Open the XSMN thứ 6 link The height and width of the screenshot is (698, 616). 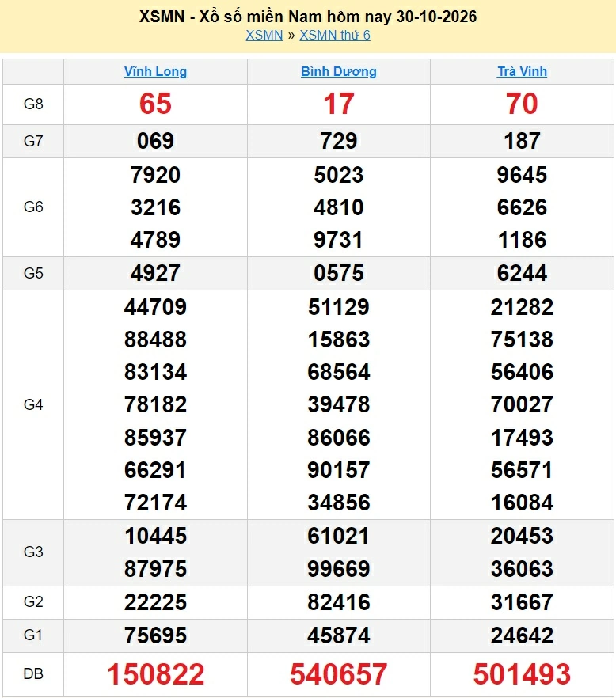click(x=335, y=35)
